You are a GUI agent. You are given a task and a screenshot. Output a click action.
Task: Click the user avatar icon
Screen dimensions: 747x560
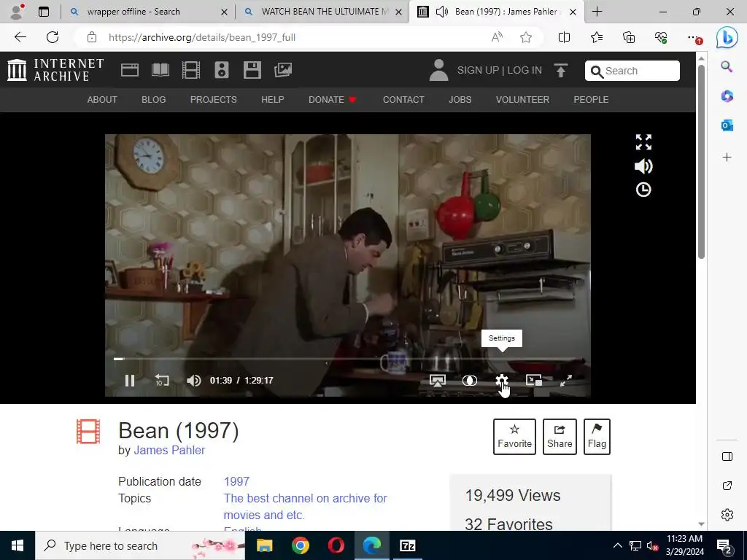click(438, 70)
